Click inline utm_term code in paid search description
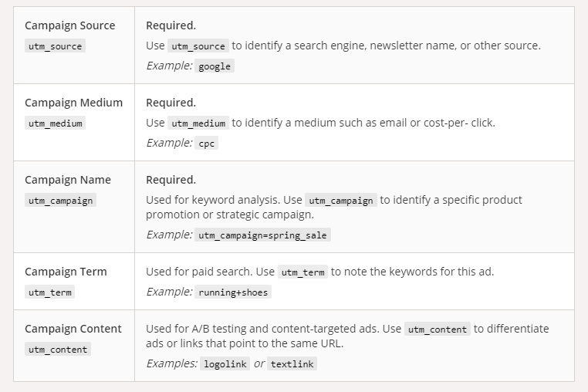 coord(302,272)
